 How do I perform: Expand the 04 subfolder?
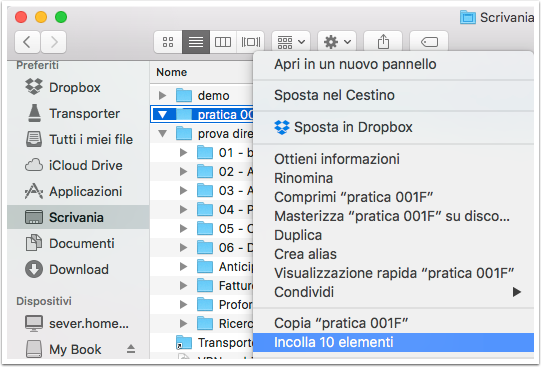point(183,209)
